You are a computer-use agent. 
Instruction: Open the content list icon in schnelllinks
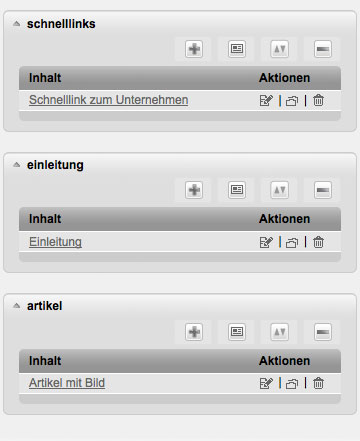tap(237, 49)
